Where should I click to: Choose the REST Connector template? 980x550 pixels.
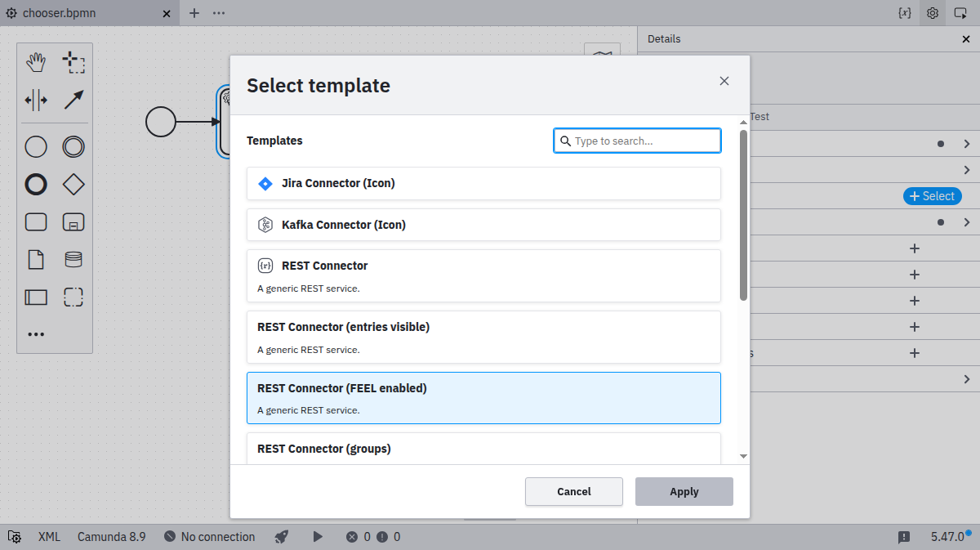[483, 275]
